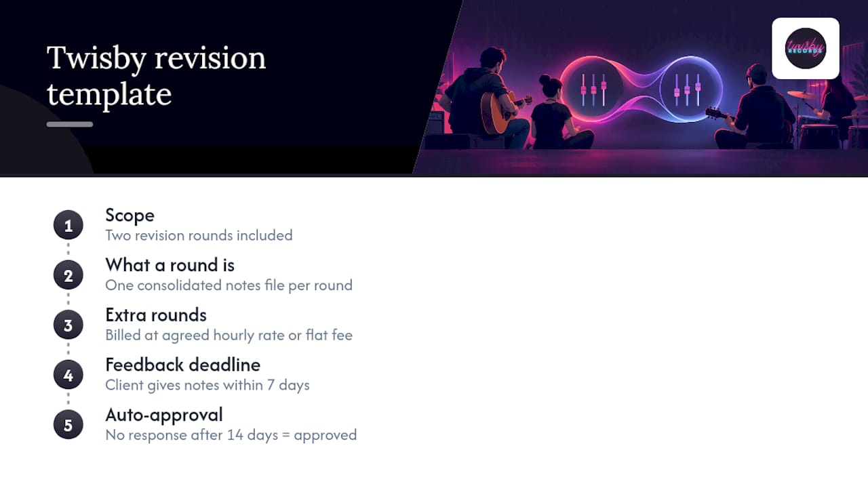Select the number 4 step circle
Screen dimensions: 868x488
68,375
